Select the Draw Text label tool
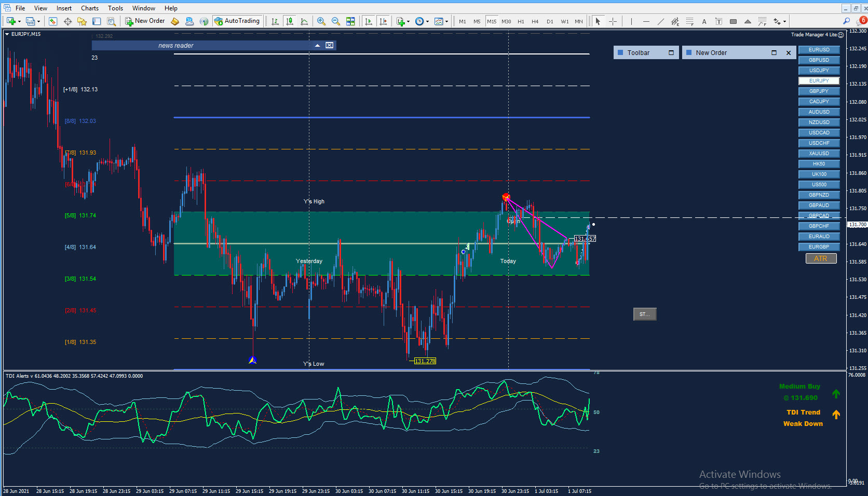 (x=704, y=21)
